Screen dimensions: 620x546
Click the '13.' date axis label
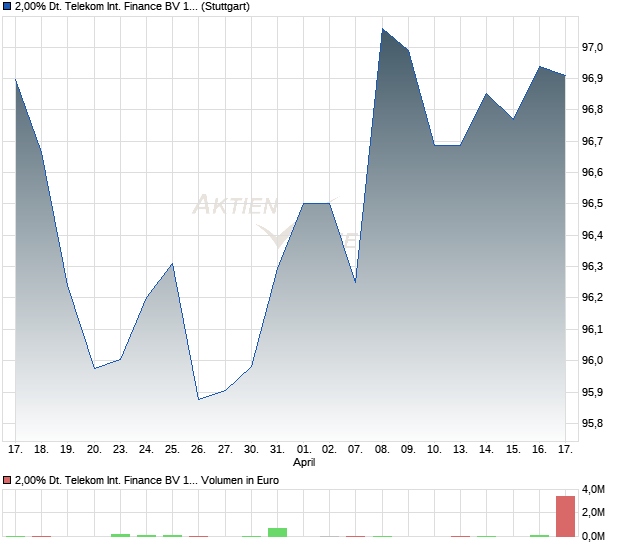(460, 450)
